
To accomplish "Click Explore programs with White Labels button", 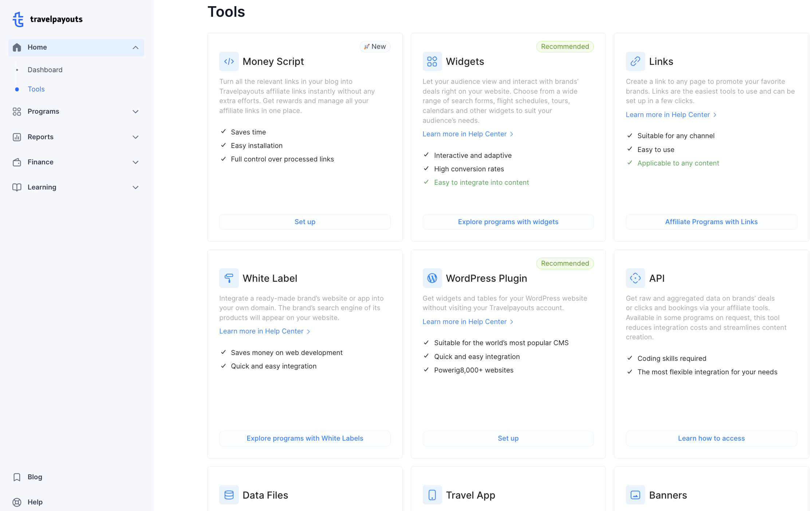I will pyautogui.click(x=305, y=438).
